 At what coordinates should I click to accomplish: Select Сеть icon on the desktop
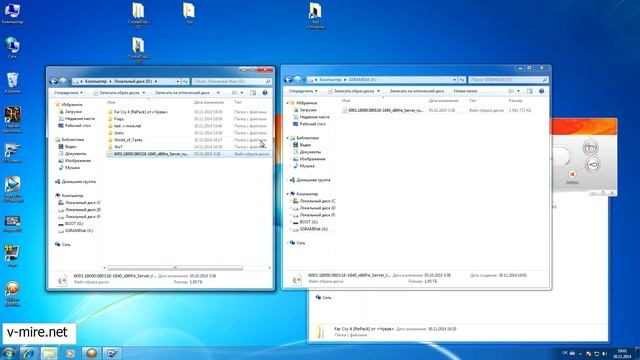(x=12, y=48)
